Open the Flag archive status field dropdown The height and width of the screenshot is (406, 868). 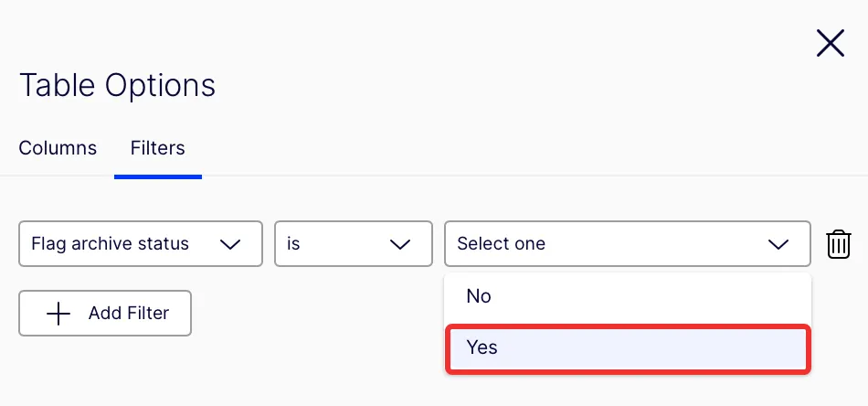pyautogui.click(x=141, y=244)
